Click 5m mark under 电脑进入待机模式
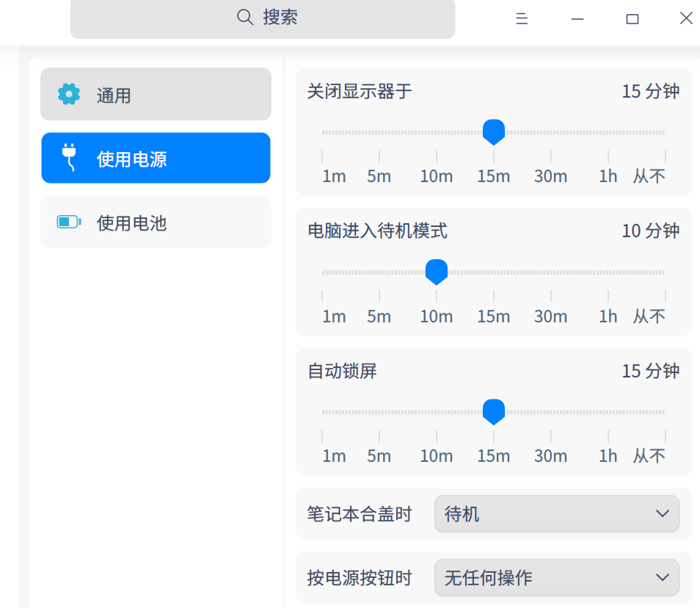This screenshot has width=700, height=608. pos(379,316)
